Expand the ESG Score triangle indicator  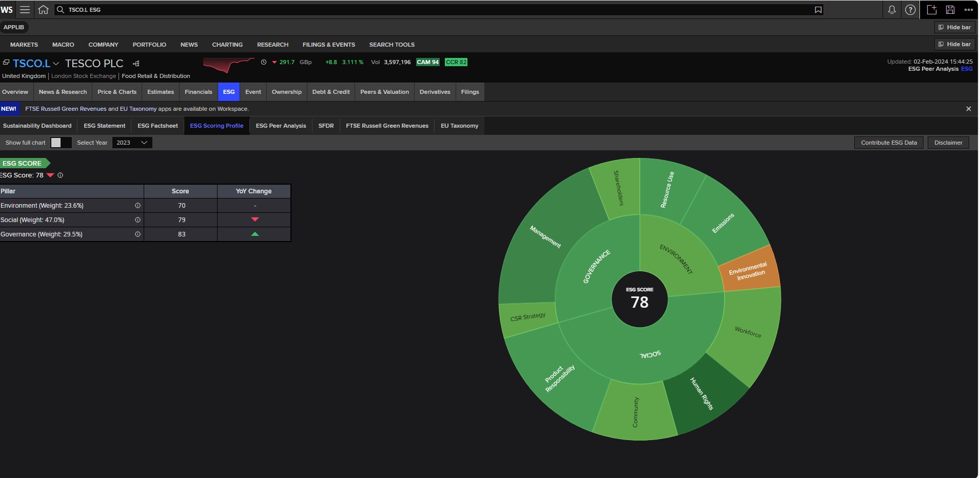[50, 175]
